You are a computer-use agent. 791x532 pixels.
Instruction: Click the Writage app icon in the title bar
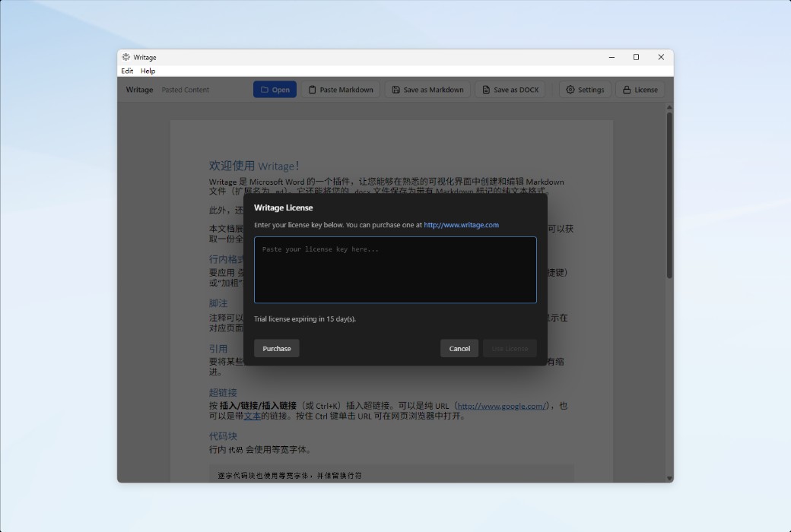tap(125, 57)
